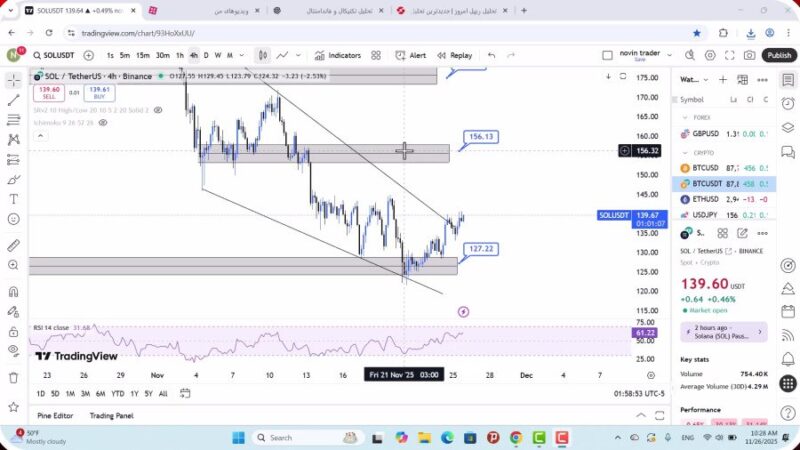The height and width of the screenshot is (450, 800).
Task: Select the trend line drawing tool
Action: coord(14,100)
